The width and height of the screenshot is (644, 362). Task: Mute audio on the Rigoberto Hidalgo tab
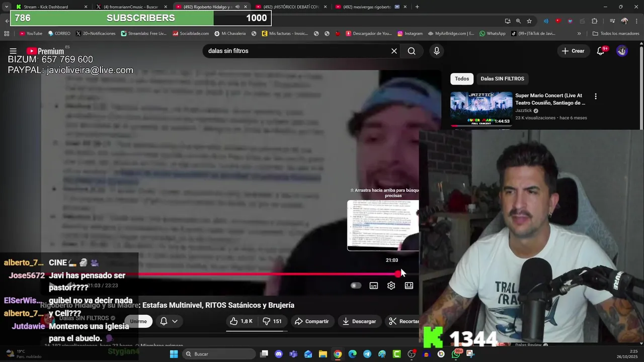point(237,7)
